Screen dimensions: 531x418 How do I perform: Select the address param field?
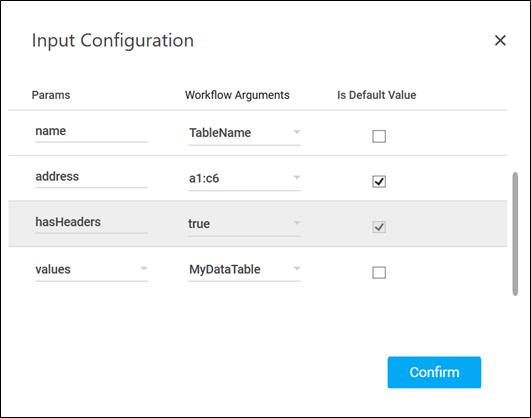pos(91,177)
